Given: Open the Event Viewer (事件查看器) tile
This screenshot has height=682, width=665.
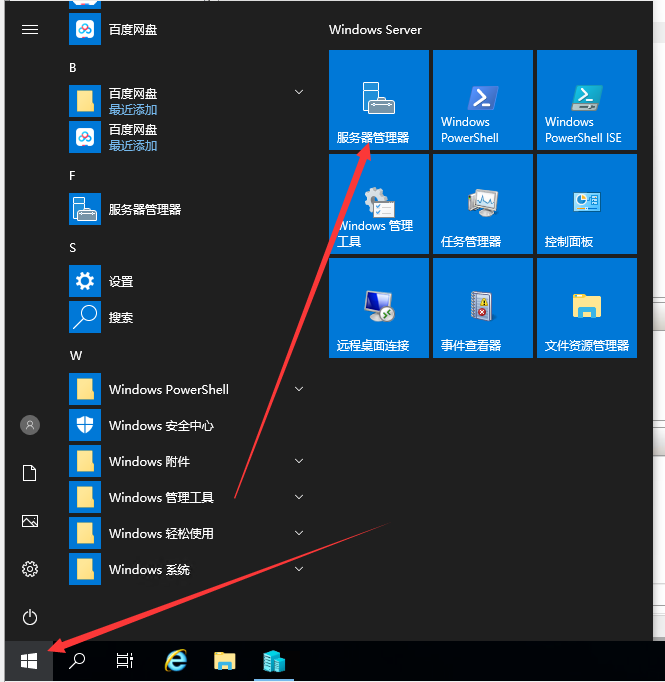Looking at the screenshot, I should coord(482,308).
